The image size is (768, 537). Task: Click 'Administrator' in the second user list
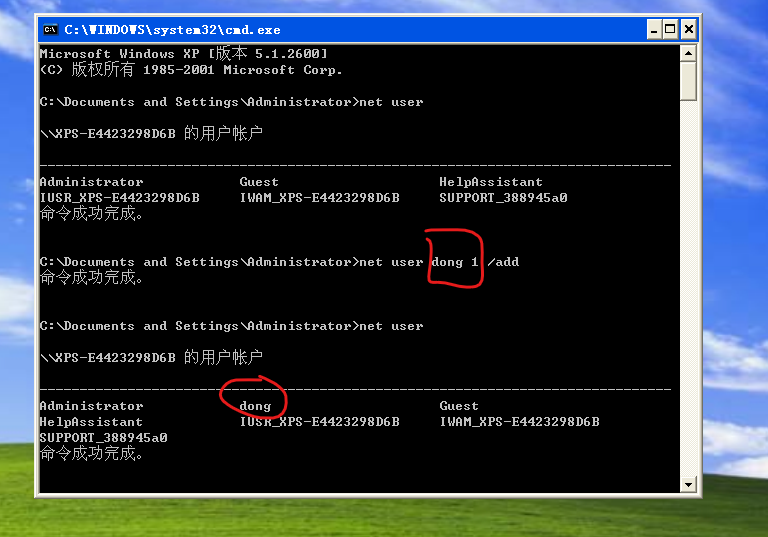(92, 406)
